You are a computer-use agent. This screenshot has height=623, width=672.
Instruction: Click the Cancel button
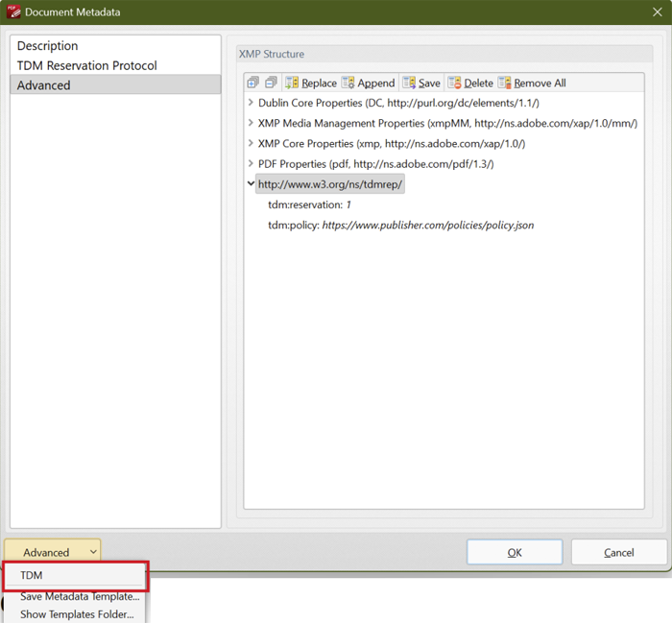click(x=618, y=552)
